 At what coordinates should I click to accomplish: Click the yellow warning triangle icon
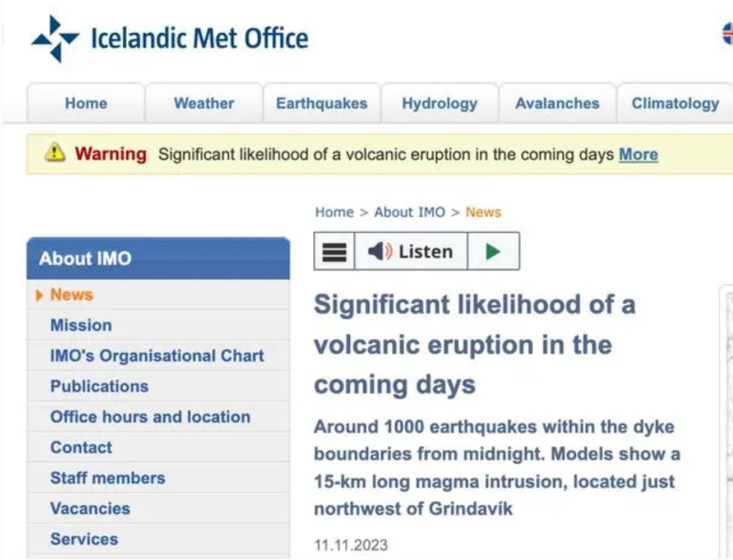(x=55, y=153)
